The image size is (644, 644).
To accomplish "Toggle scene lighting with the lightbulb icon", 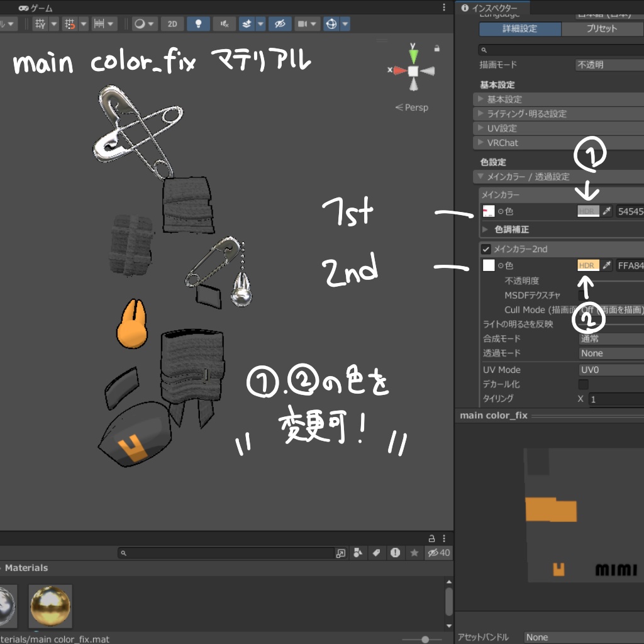I will pyautogui.click(x=198, y=24).
